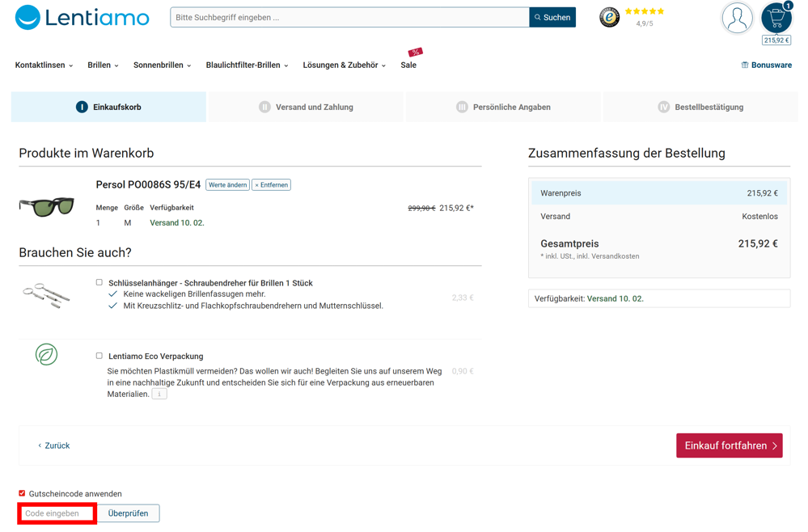Click the Suchen search button
The height and width of the screenshot is (532, 808).
(552, 18)
